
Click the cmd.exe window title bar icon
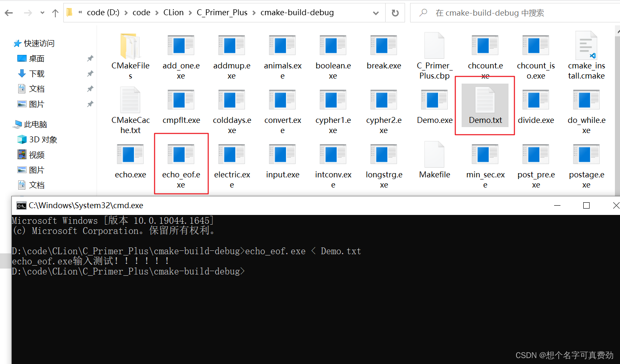[21, 206]
